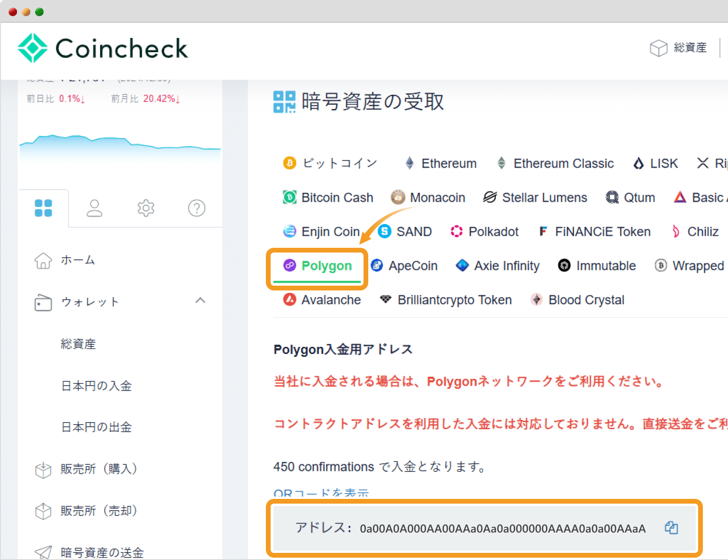
Task: Open 暗号資産の送金 page
Action: 102,552
